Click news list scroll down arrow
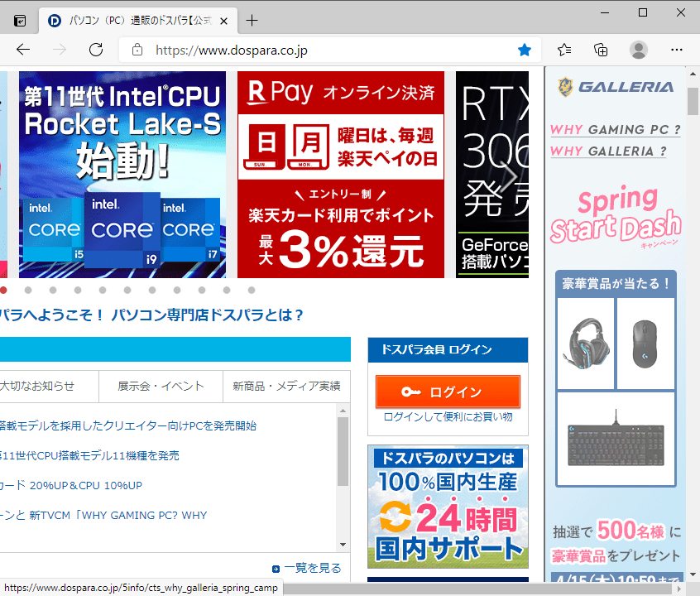Screen dimensions: 700x596 (343, 545)
